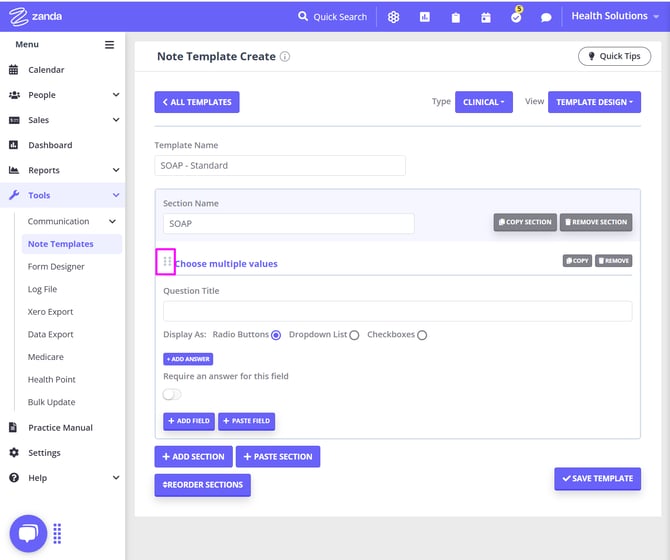Enable Require an answer toggle
This screenshot has width=670, height=560.
tap(173, 394)
